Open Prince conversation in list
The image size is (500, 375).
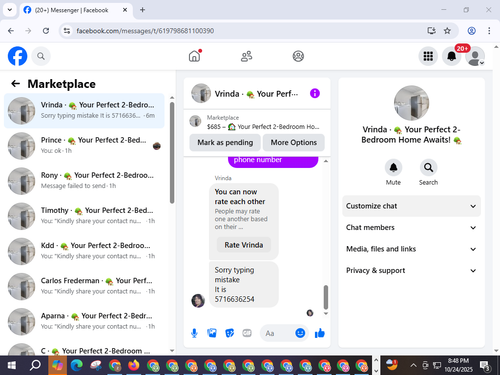point(84,146)
